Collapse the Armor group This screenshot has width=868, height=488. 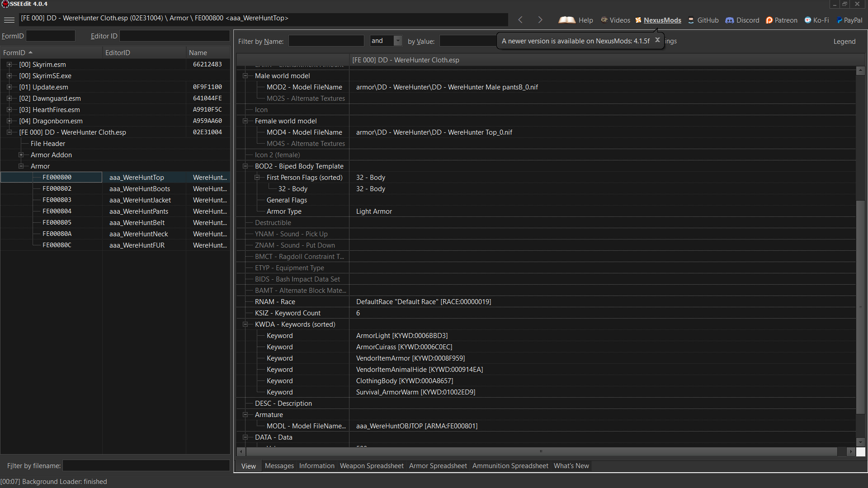(x=21, y=166)
